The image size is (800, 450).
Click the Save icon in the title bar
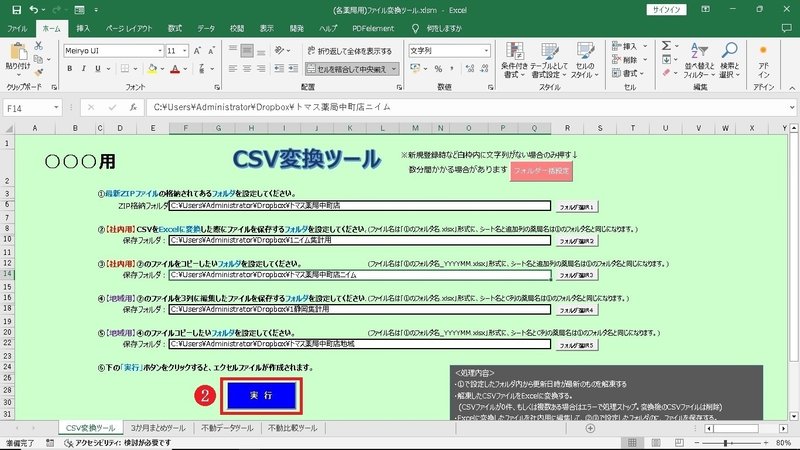point(16,10)
